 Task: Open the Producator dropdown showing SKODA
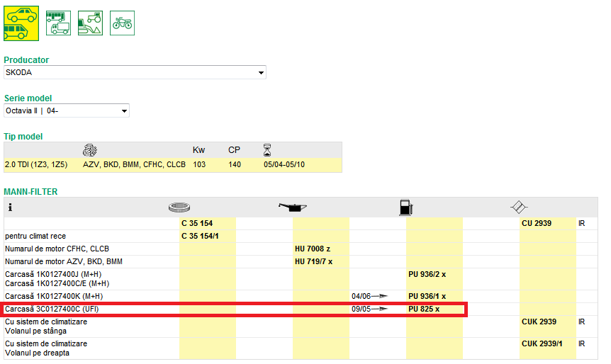tap(135, 72)
